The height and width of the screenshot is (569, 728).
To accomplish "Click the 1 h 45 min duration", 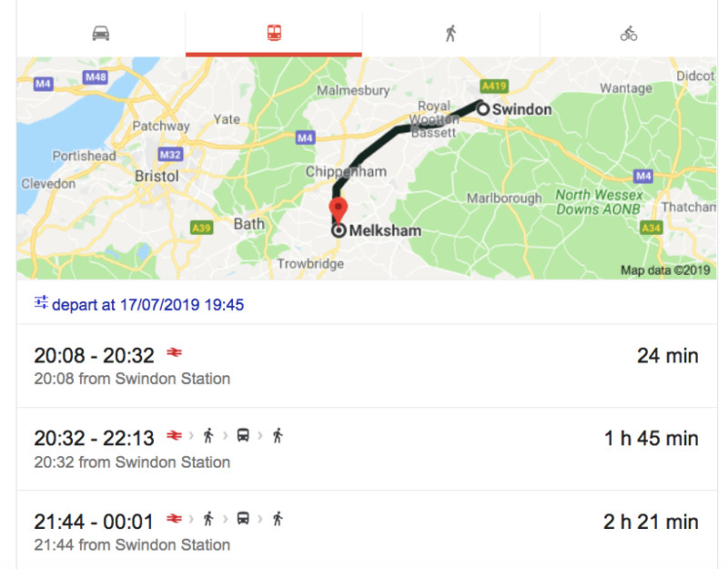I will pyautogui.click(x=651, y=439).
